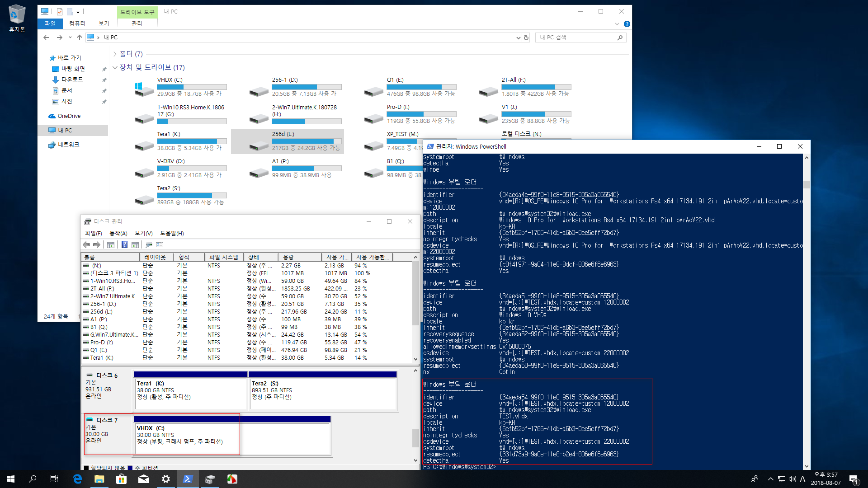Click the PowerShell scrollbar down arrow
The width and height of the screenshot is (868, 488).
[807, 466]
